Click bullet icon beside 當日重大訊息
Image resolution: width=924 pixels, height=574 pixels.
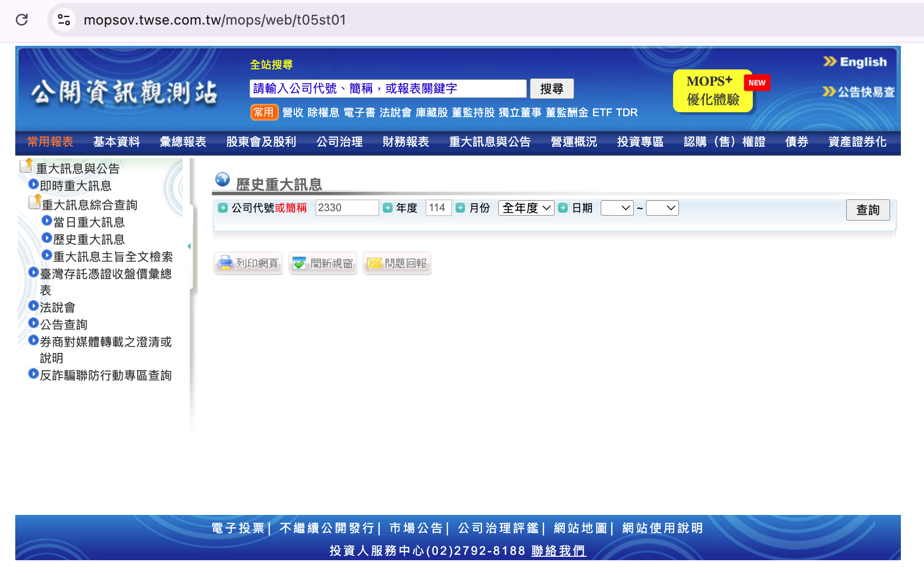click(x=47, y=221)
